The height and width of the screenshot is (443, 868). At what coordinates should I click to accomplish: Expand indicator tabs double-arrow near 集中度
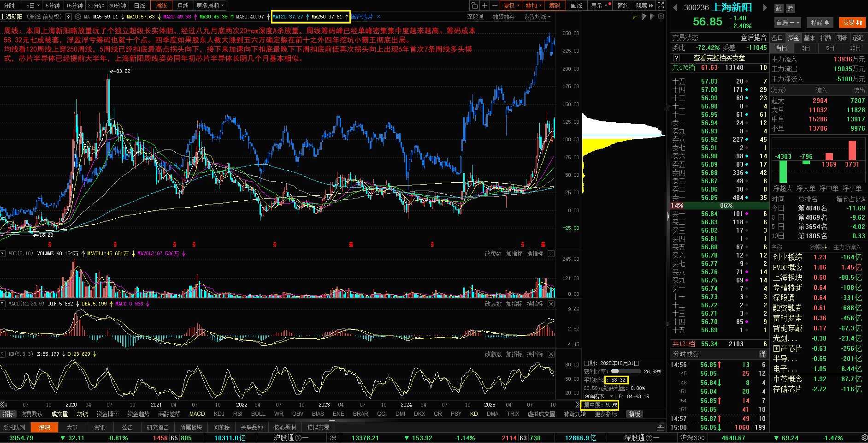(x=578, y=405)
